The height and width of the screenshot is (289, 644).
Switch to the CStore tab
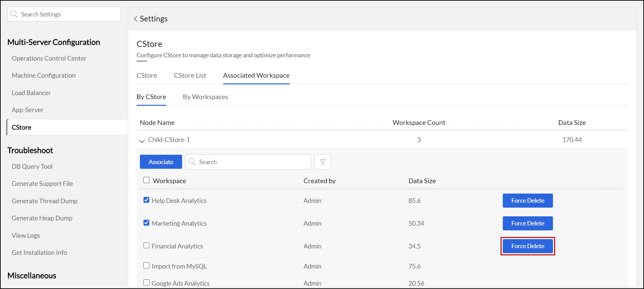(147, 75)
